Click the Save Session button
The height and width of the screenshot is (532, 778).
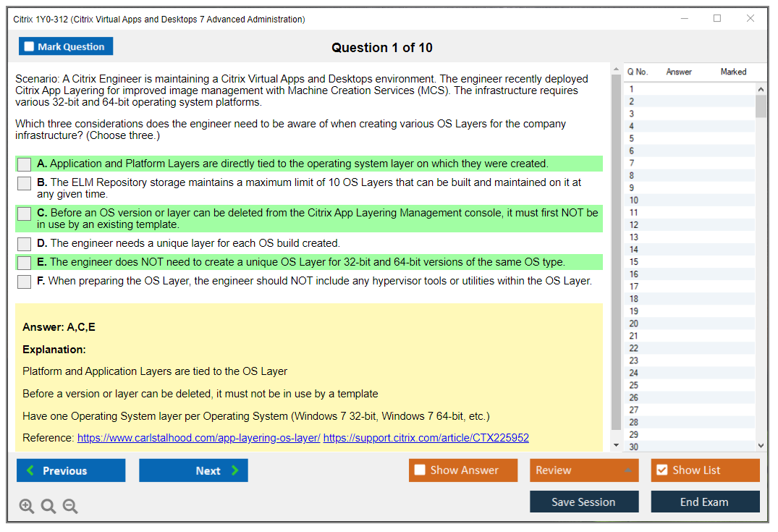[x=583, y=502]
